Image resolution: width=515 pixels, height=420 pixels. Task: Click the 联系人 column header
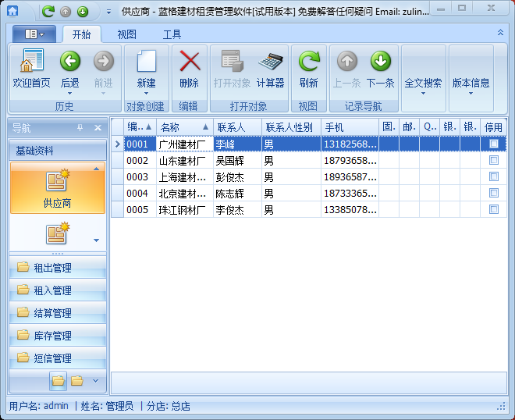pyautogui.click(x=237, y=126)
